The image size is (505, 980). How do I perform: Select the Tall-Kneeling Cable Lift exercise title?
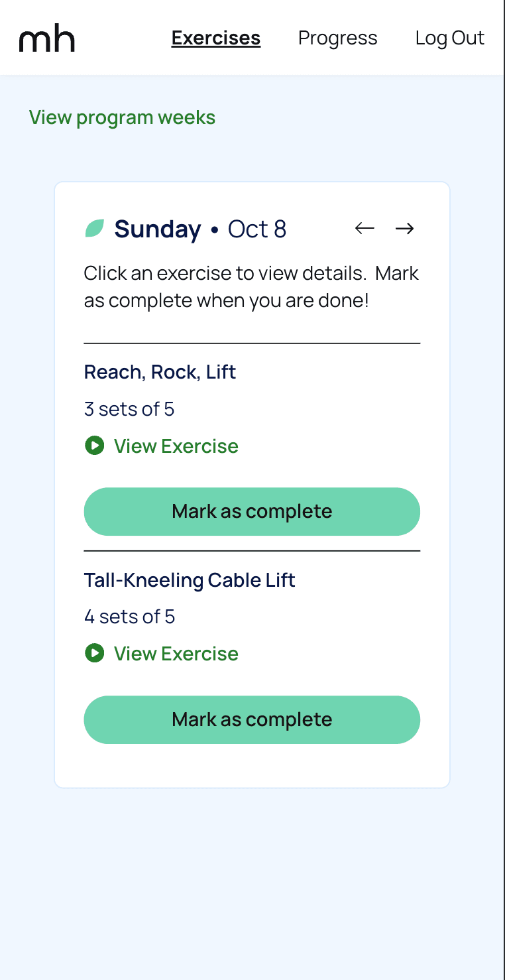coord(190,580)
